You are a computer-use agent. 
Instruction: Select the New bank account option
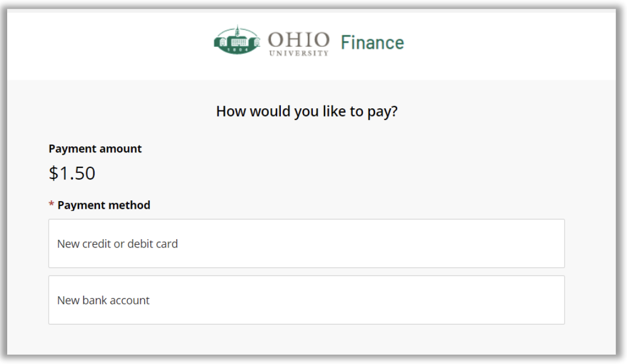tap(307, 299)
